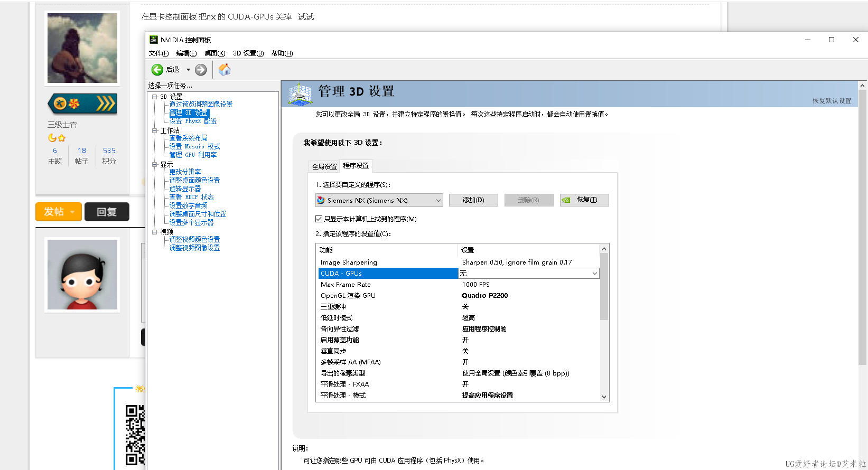Select 调整视频颜色设置 tree item
Screen dimensions: 868x470
(194, 240)
